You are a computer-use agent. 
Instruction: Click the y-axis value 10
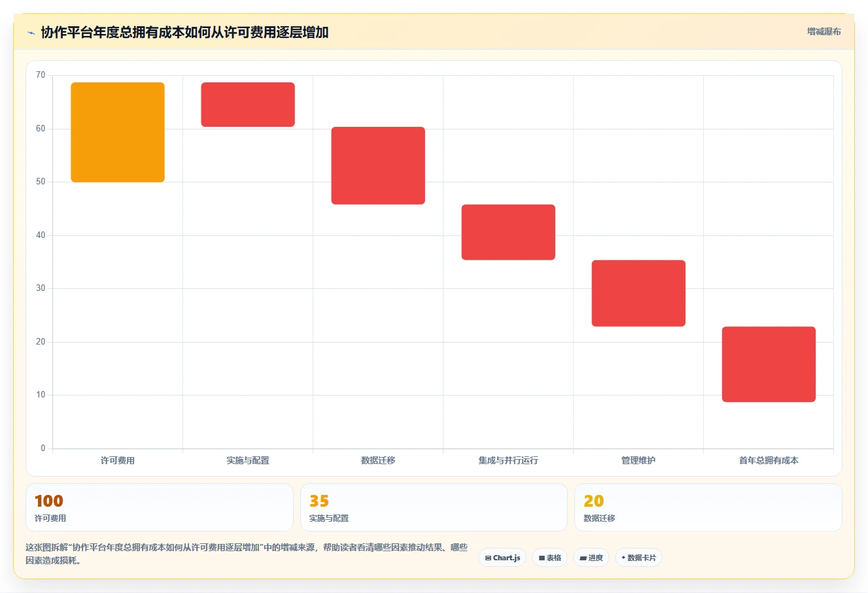point(41,395)
